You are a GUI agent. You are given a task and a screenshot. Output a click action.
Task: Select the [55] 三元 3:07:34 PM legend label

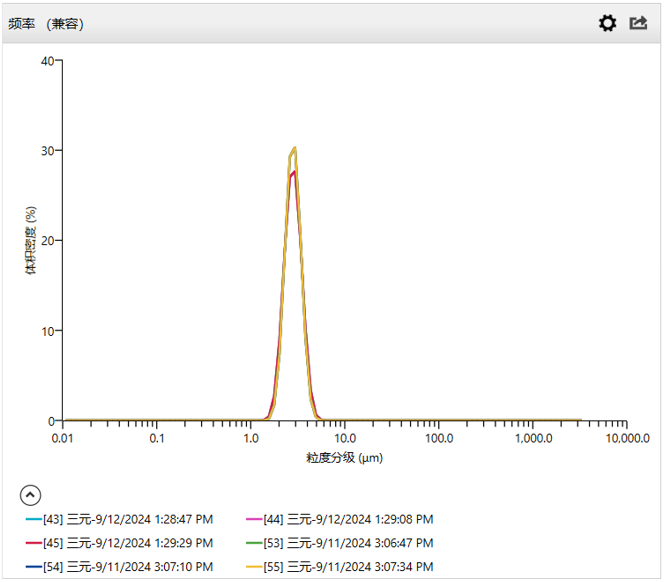point(348,567)
